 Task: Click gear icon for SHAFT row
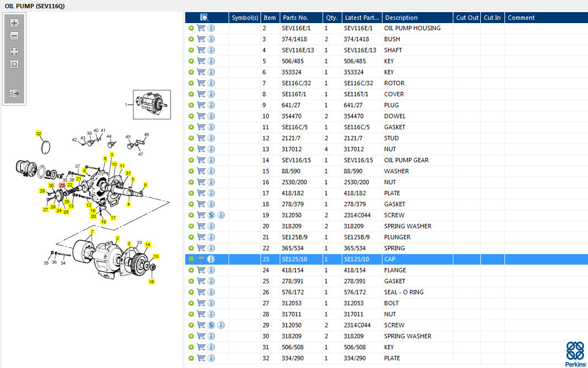click(x=191, y=50)
